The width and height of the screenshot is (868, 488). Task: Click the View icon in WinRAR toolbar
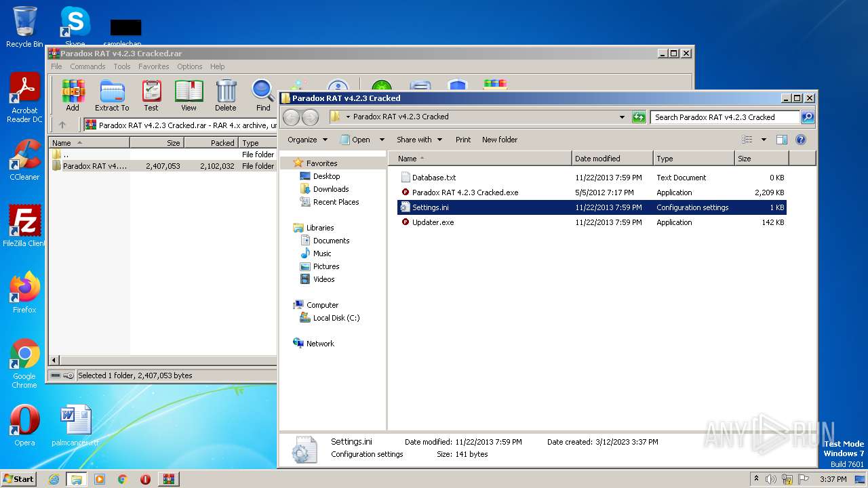tap(189, 95)
